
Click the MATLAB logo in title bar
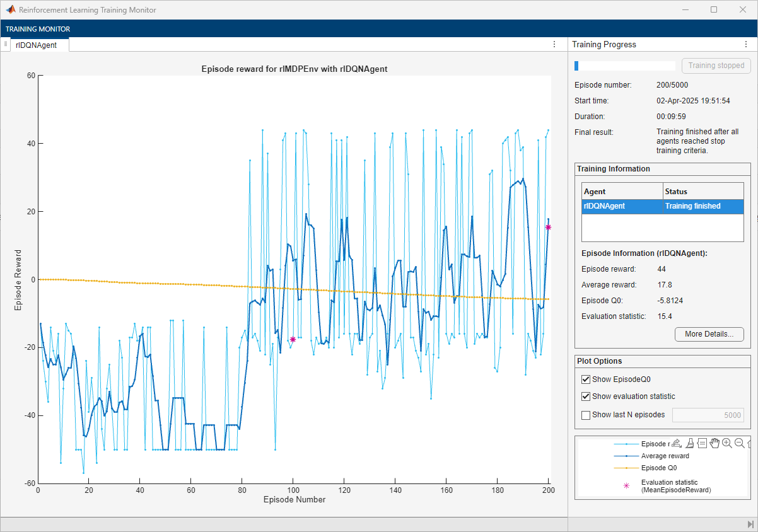tap(11, 10)
